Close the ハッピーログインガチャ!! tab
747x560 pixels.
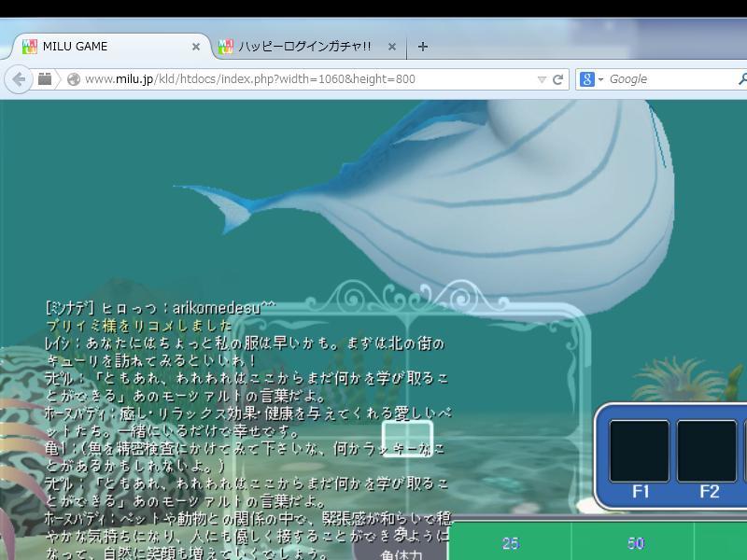(x=392, y=46)
